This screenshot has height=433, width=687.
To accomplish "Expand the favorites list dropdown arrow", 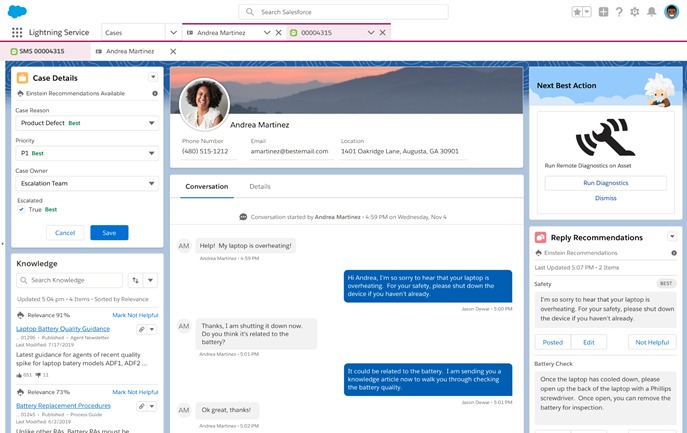I will (x=587, y=12).
